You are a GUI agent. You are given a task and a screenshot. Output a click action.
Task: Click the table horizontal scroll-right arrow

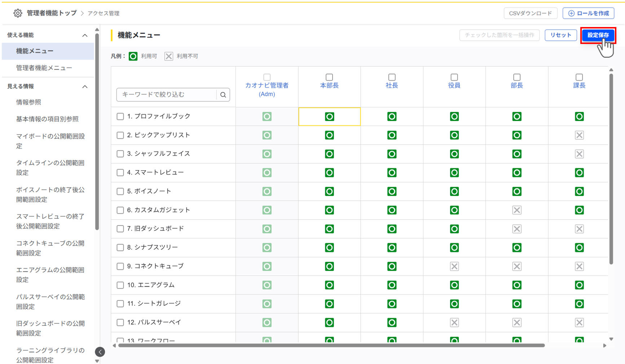point(605,346)
